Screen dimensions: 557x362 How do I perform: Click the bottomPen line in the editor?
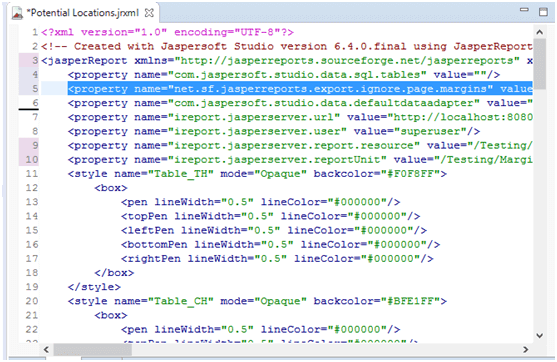coord(280,245)
